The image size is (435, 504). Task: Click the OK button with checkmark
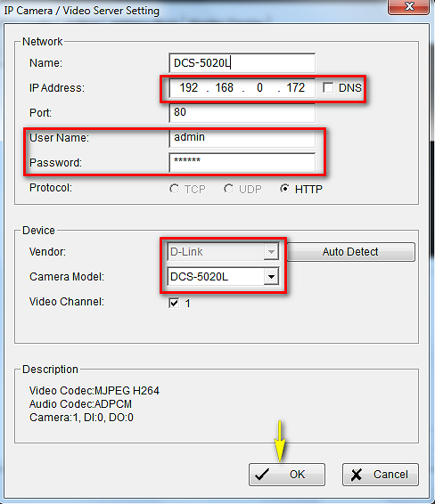[287, 474]
